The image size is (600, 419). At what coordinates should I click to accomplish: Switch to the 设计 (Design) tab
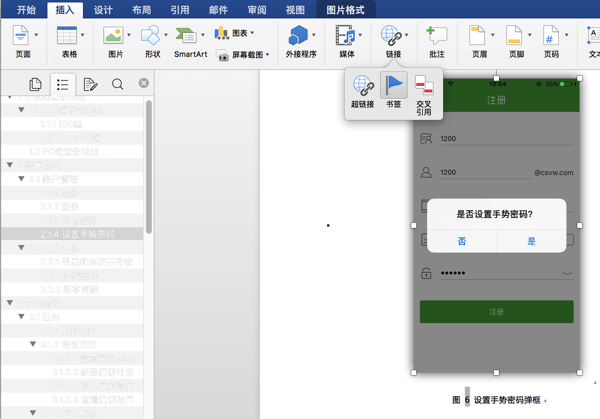point(103,10)
